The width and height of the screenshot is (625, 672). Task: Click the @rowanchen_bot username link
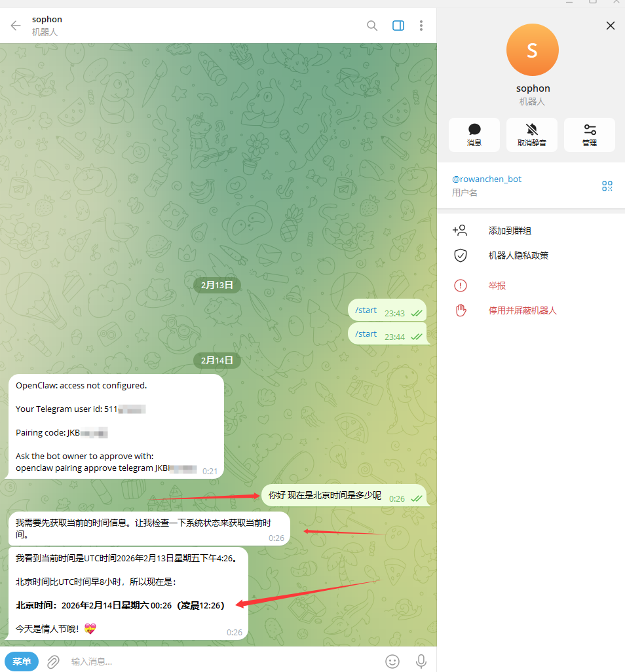click(x=487, y=179)
